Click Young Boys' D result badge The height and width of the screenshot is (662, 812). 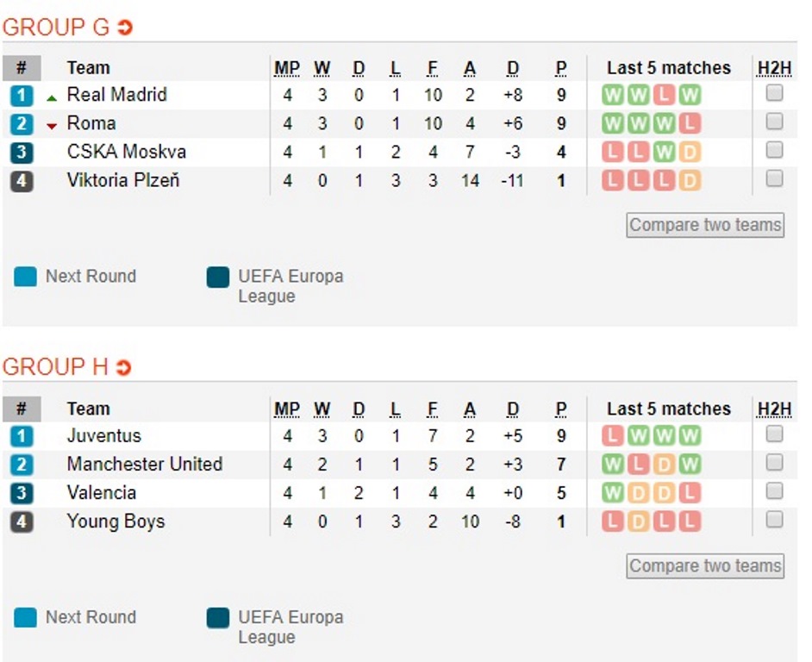638,521
